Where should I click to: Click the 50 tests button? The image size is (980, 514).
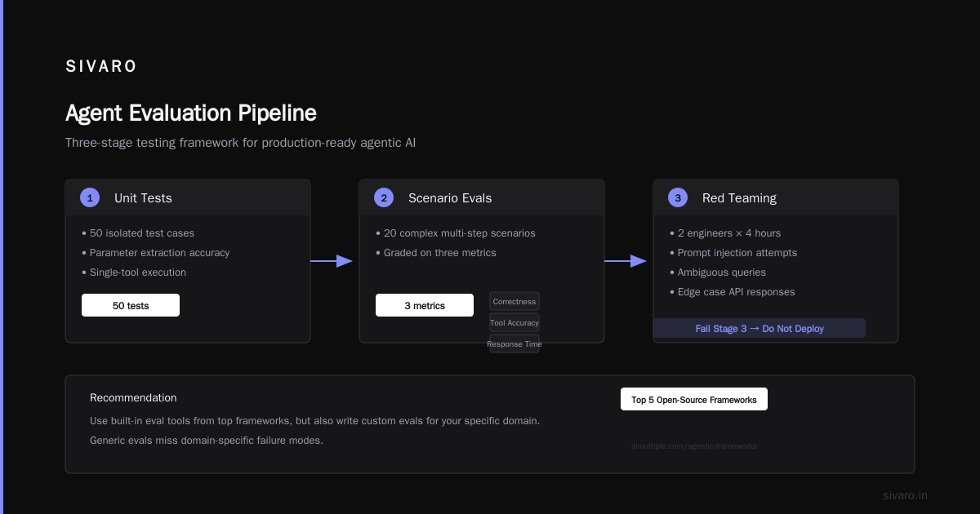[x=131, y=305]
